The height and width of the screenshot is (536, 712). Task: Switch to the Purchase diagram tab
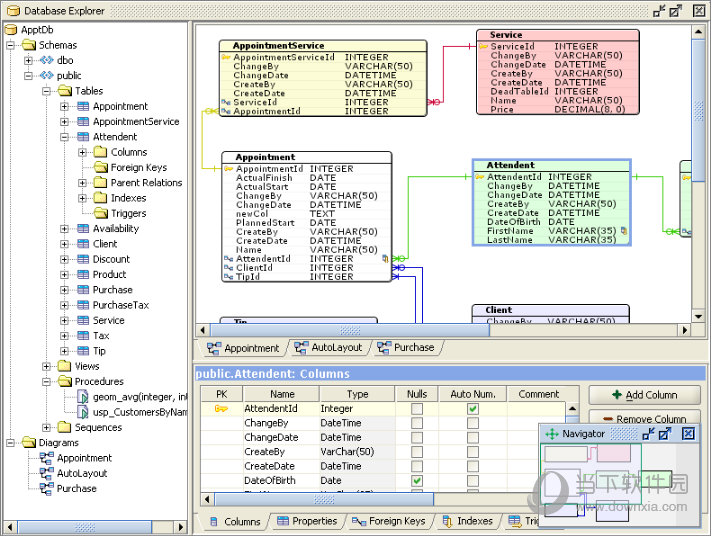click(406, 347)
